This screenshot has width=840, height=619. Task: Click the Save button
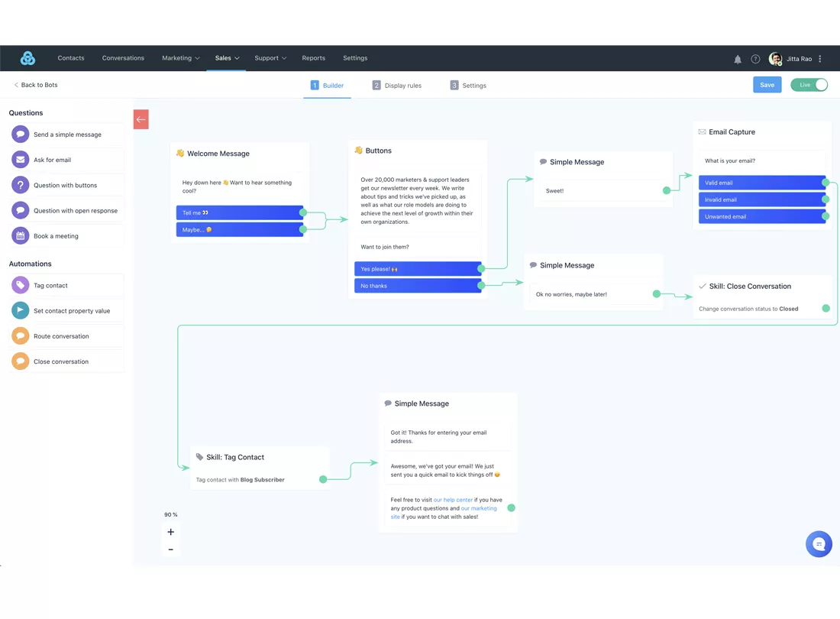[x=767, y=85]
